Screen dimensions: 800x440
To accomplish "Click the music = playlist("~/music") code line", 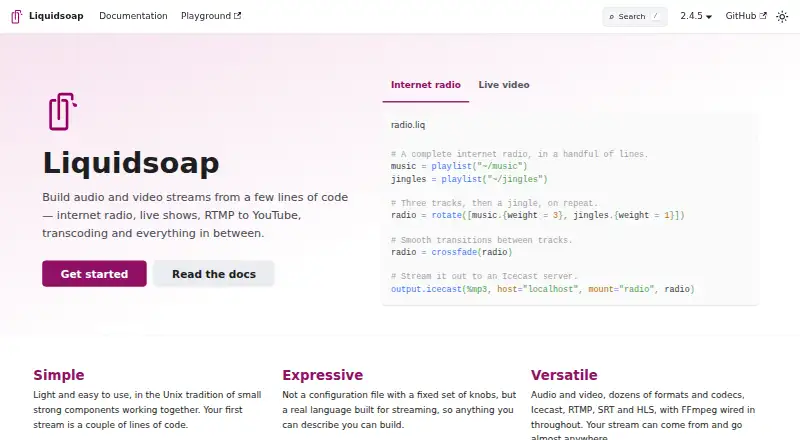I will tap(459, 166).
